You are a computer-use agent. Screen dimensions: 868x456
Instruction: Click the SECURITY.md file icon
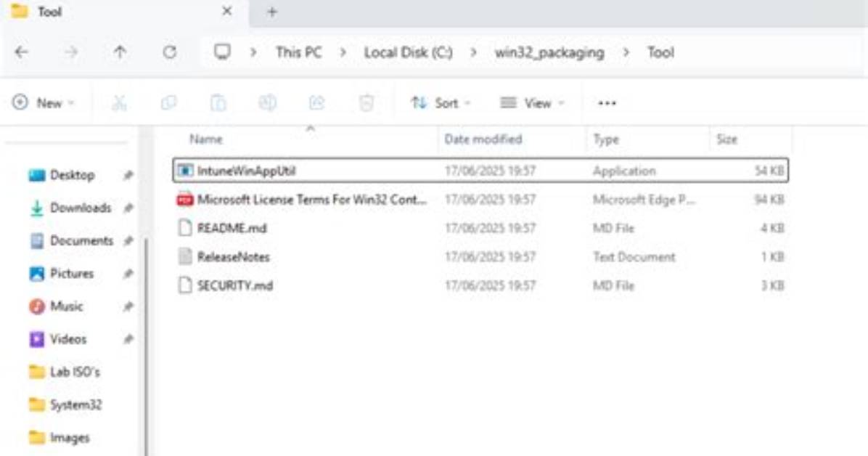[x=185, y=286]
